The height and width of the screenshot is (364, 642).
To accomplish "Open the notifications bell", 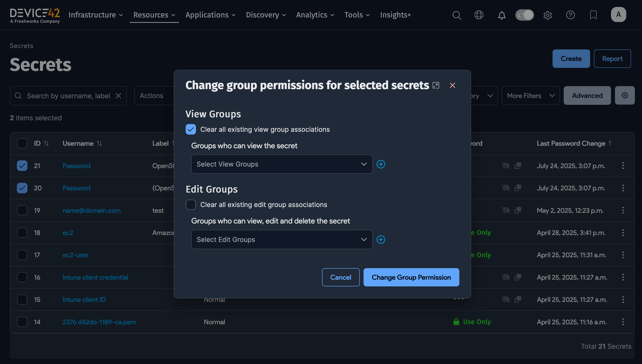I will (502, 15).
